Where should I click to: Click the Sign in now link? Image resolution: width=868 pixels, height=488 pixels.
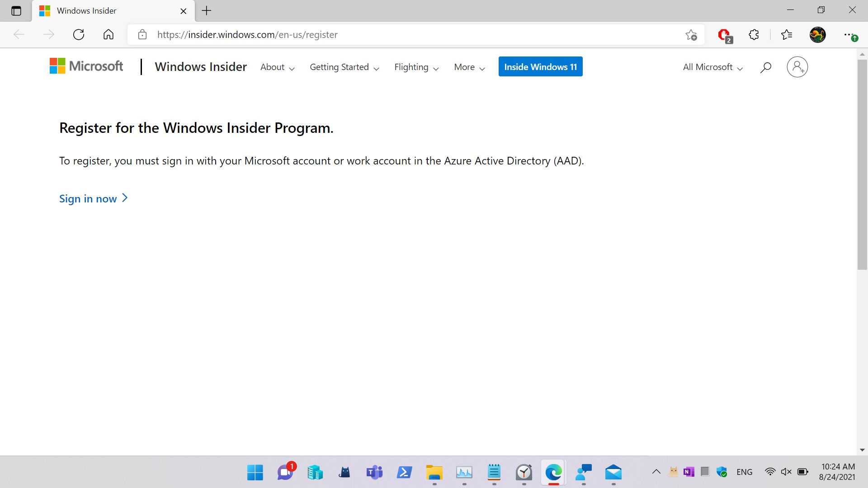pyautogui.click(x=88, y=199)
